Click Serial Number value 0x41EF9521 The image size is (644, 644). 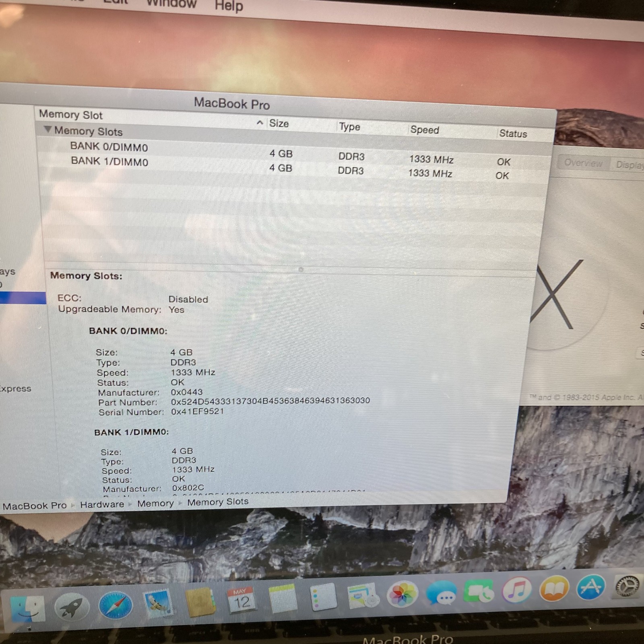pyautogui.click(x=197, y=411)
